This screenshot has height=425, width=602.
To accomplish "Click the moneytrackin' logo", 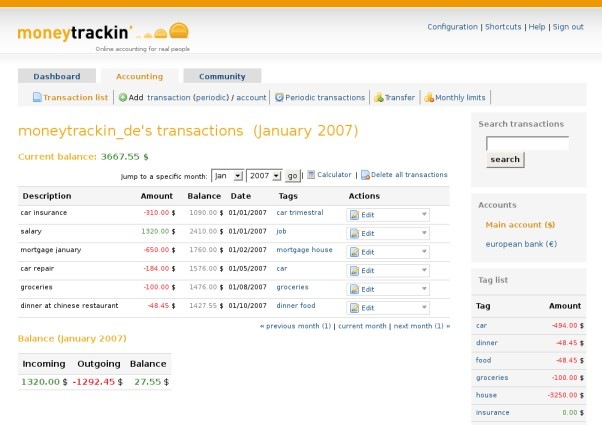I will pyautogui.click(x=103, y=32).
